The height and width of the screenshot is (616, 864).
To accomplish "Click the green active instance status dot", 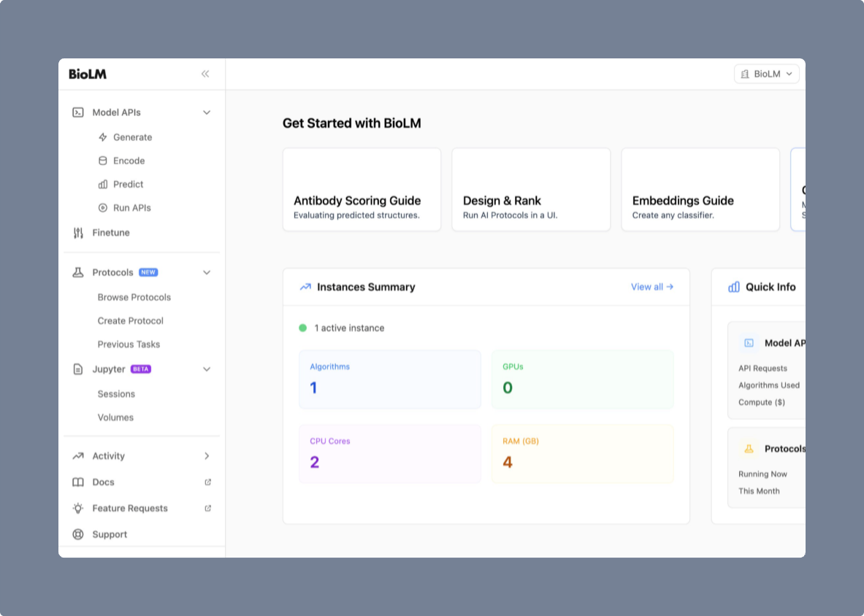I will (303, 328).
